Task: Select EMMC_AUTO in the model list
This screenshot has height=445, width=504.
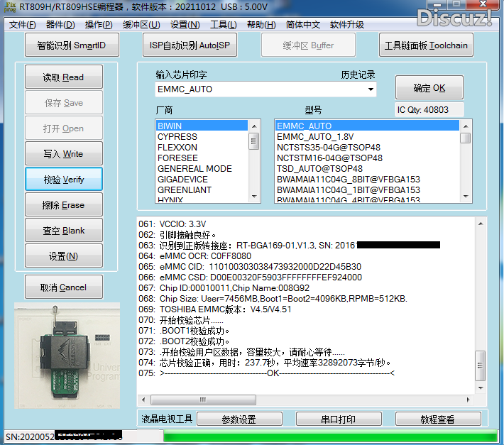Action: coord(367,126)
